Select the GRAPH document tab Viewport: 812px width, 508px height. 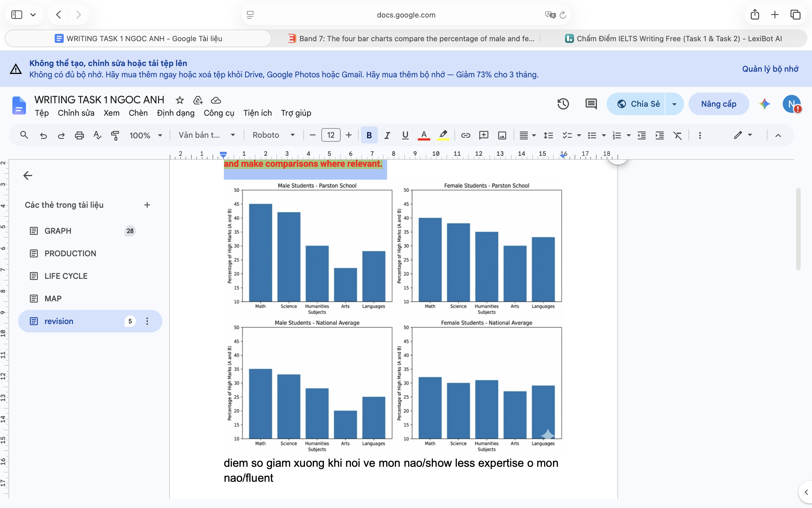click(90, 231)
